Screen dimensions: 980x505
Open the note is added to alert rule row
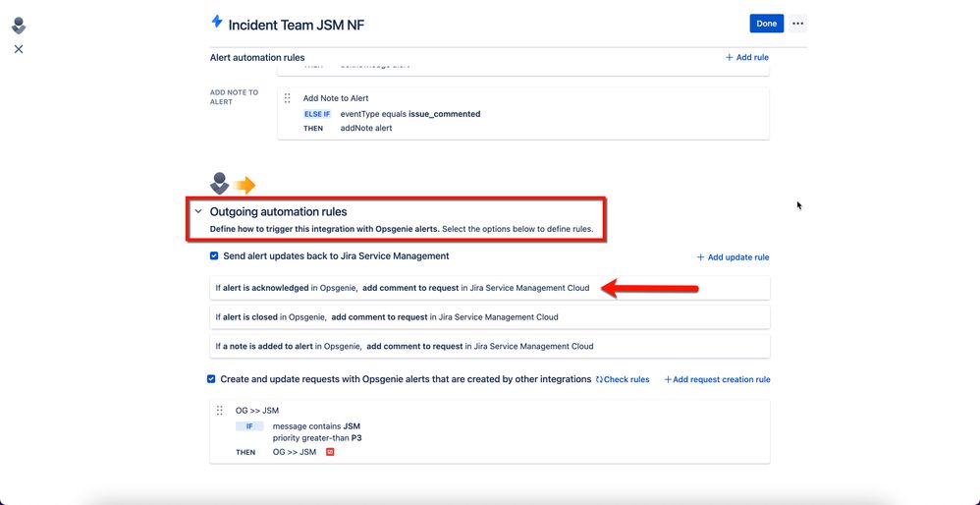tap(490, 346)
